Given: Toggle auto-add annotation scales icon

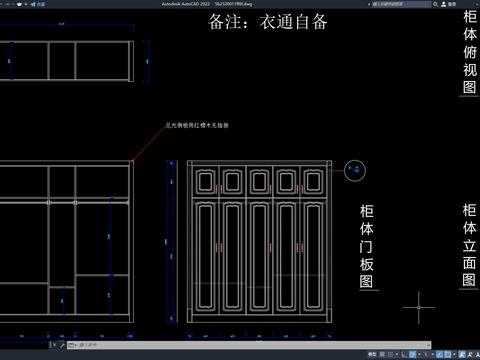Looking at the screenshot, I should tap(470, 354).
